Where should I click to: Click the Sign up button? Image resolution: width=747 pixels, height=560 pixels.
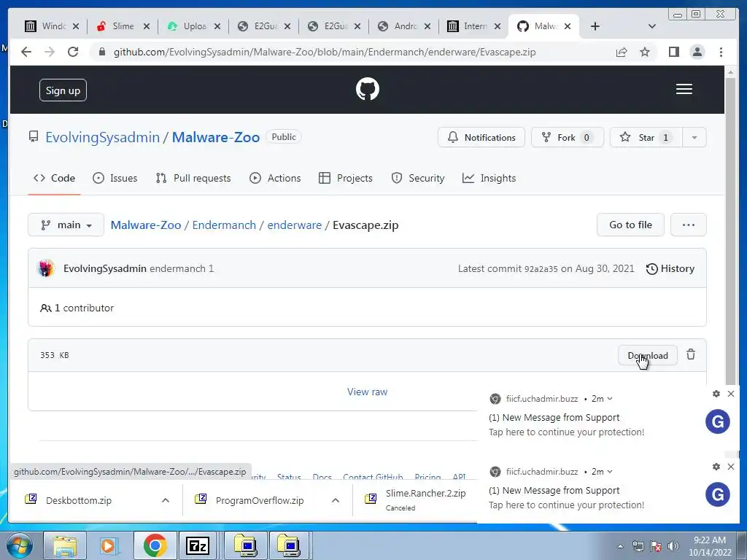click(63, 90)
